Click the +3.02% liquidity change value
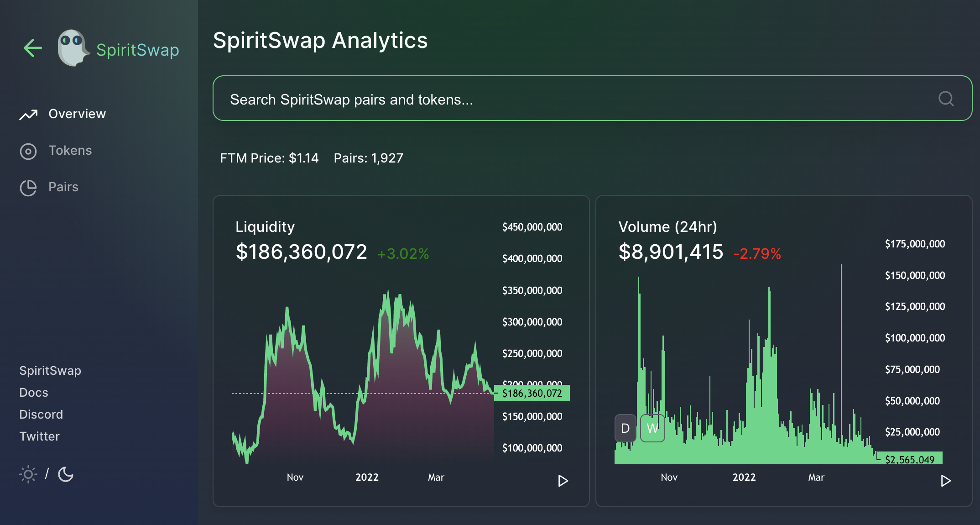The width and height of the screenshot is (980, 525). click(x=403, y=253)
